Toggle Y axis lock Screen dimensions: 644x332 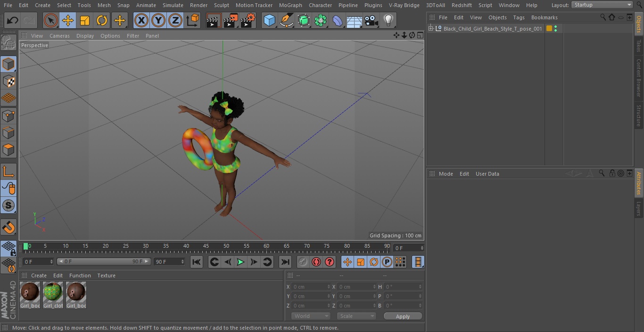(x=158, y=20)
